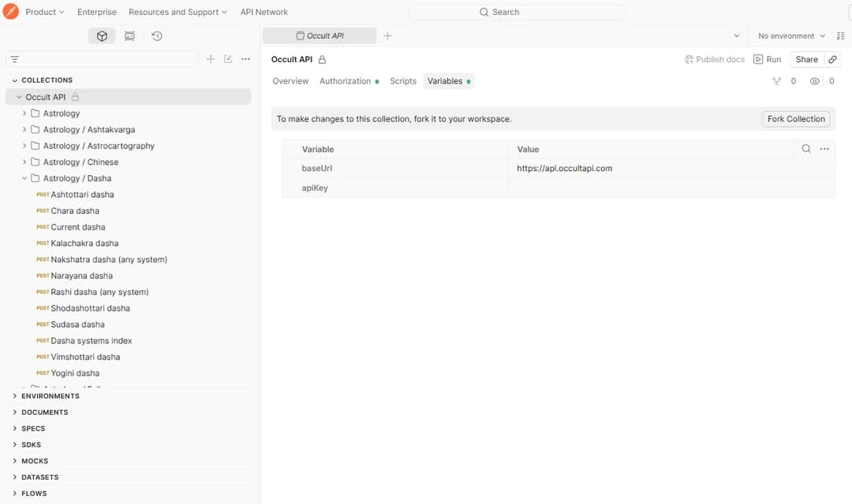Open the Current dasha request
The width and height of the screenshot is (852, 504).
[77, 227]
